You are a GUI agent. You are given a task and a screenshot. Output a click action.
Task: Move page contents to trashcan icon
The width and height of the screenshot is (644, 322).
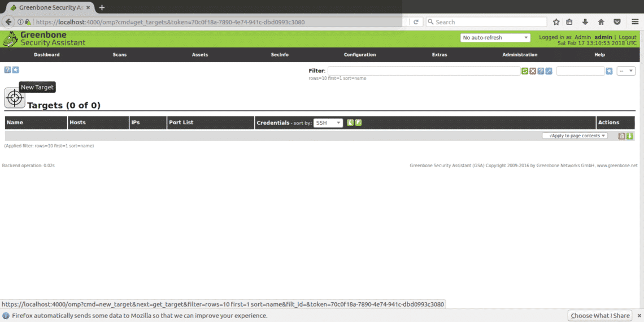click(622, 136)
